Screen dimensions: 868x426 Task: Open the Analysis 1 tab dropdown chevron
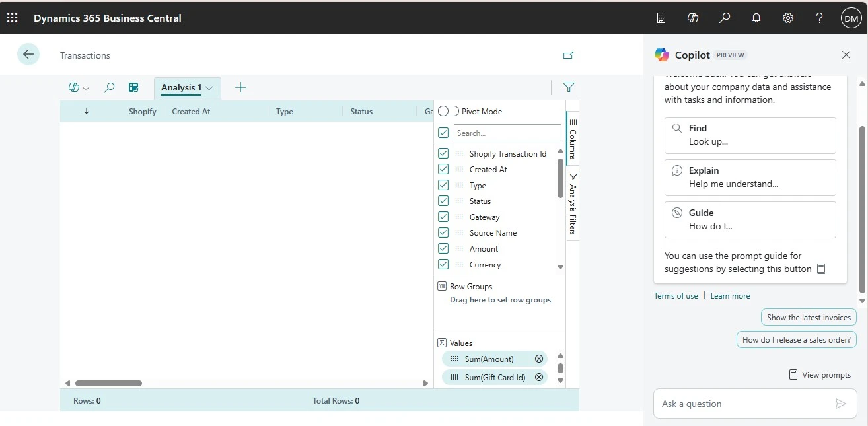click(x=209, y=88)
